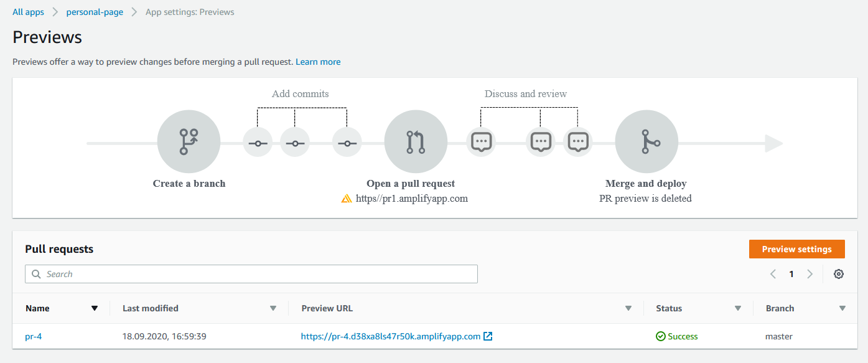This screenshot has width=868, height=363.
Task: Open the pr-4 pull request
Action: point(34,336)
